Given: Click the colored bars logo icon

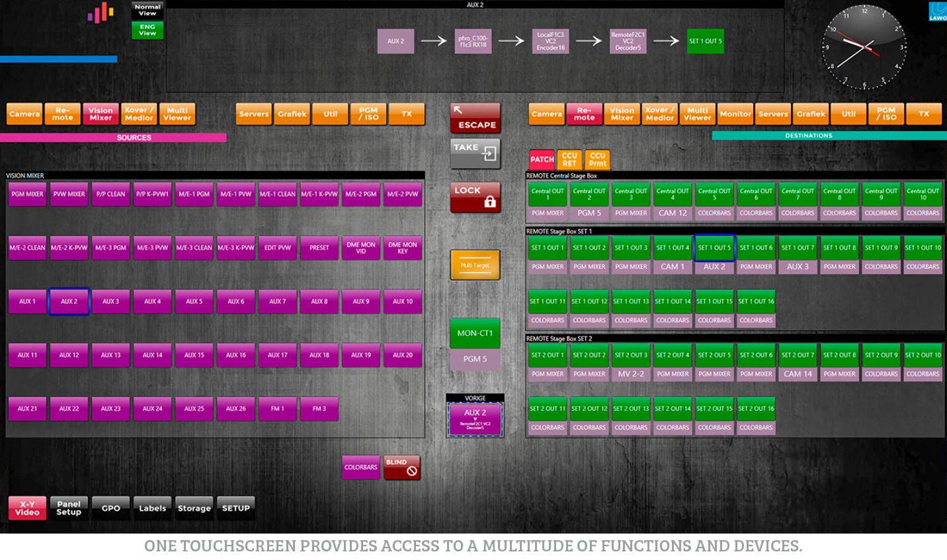Looking at the screenshot, I should 101,13.
